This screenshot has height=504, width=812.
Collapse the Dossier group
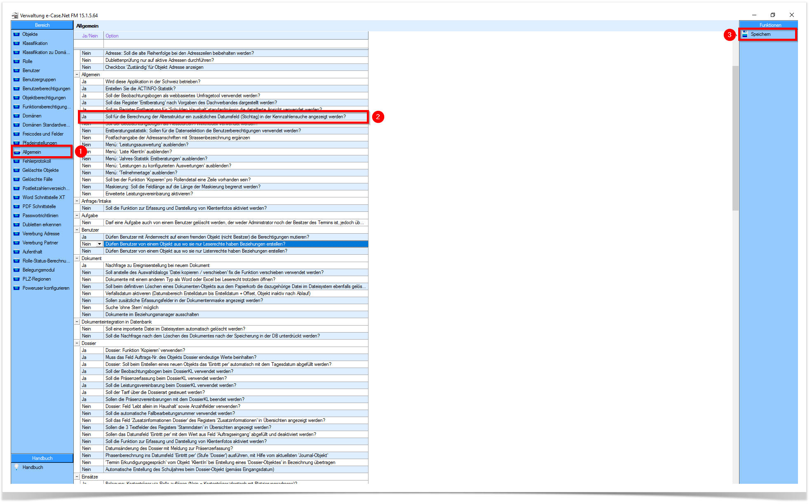pyautogui.click(x=77, y=343)
